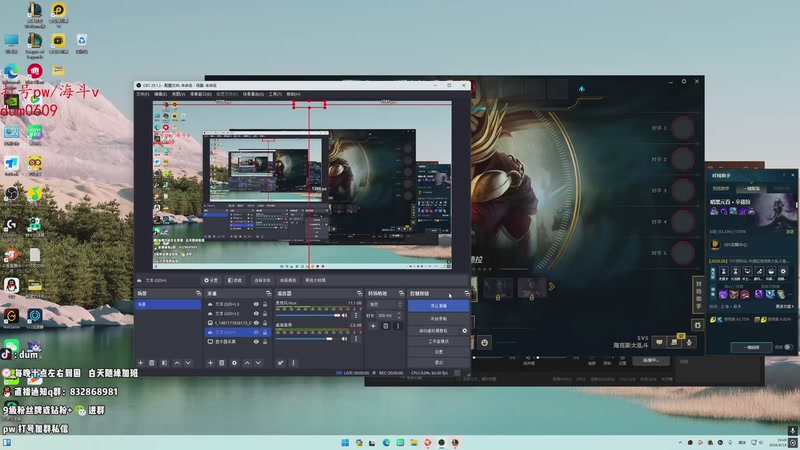This screenshot has height=450, width=800.
Task: Switch to first tab in assistant panel
Action: (x=721, y=188)
